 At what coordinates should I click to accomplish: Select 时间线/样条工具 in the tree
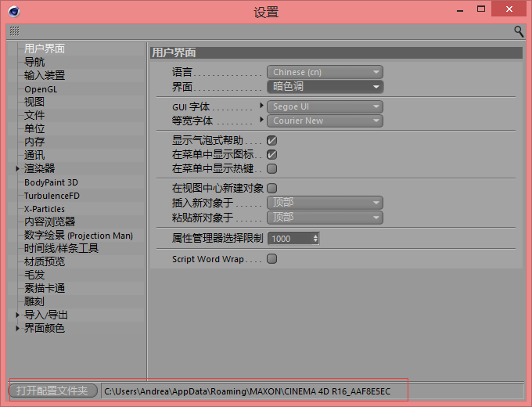pyautogui.click(x=61, y=248)
